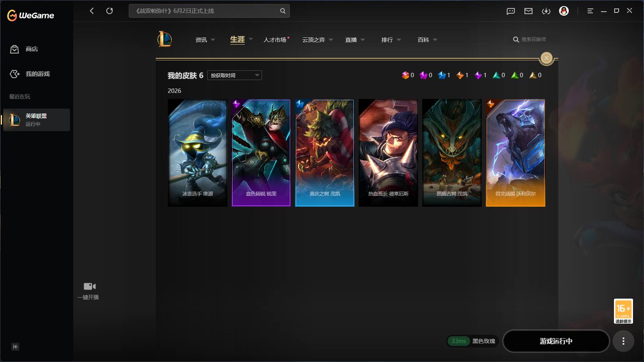Viewport: 644px width, 362px height.
Task: Click the 33ms 黑色玫瑰 server status
Action: coord(473,341)
